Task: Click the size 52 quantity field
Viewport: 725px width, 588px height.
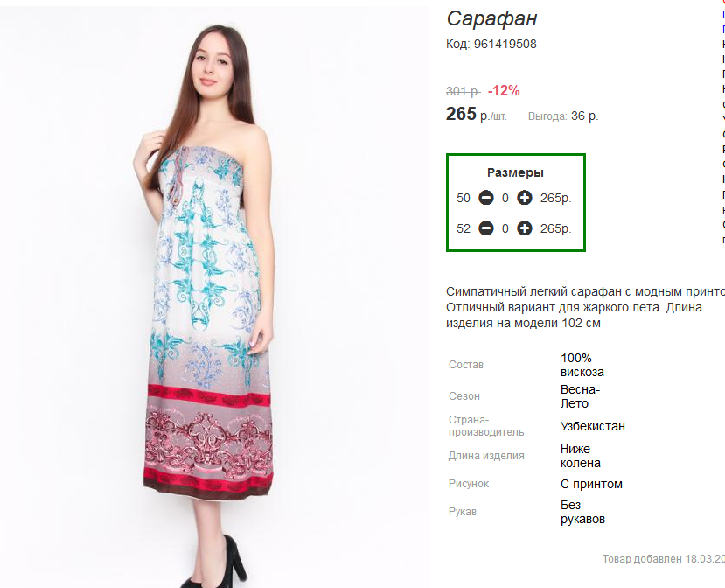Action: [x=505, y=228]
